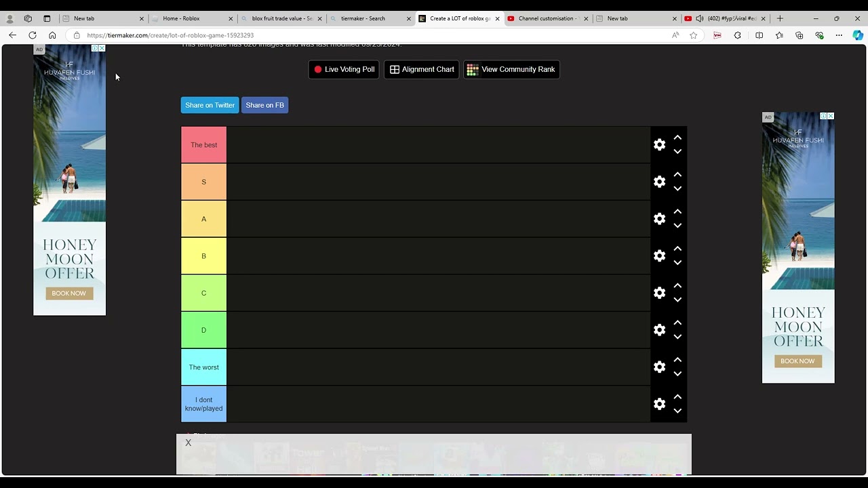Click the cyan 'The worst' tier label
The height and width of the screenshot is (488, 868).
pyautogui.click(x=203, y=367)
